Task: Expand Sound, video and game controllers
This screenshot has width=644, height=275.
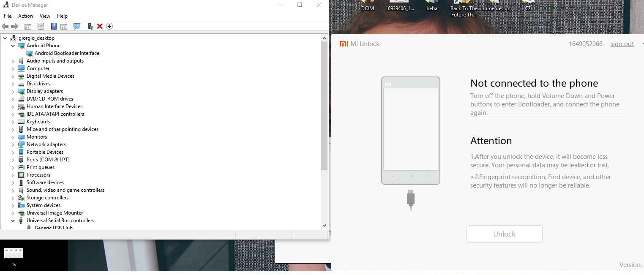Action: pos(13,190)
